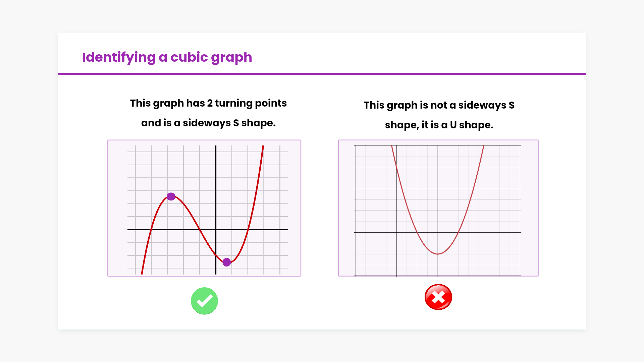Click the text 'This graph has 2 turning points'
Viewport: 644px width, 362px height.
[208, 103]
